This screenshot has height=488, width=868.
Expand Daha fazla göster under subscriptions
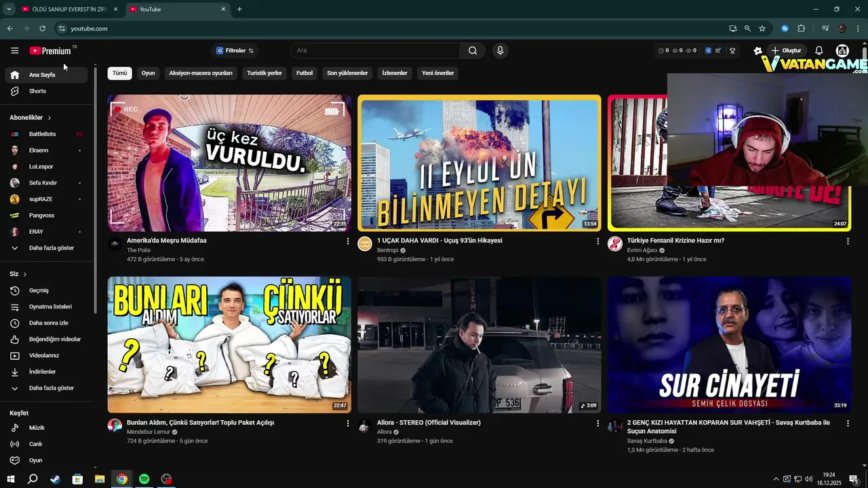46,248
